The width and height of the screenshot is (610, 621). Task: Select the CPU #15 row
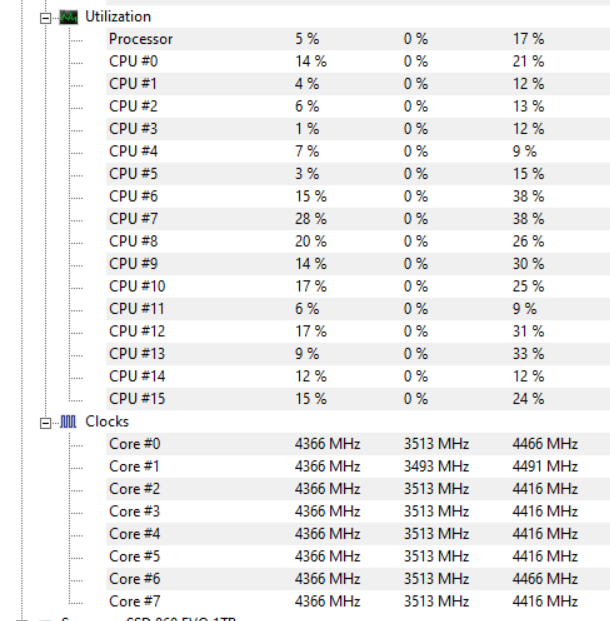point(358,399)
